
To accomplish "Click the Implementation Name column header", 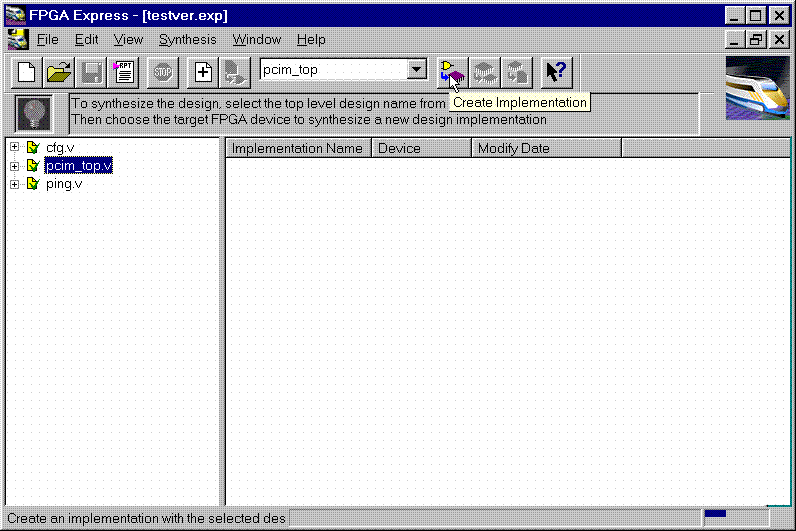I will pyautogui.click(x=298, y=148).
